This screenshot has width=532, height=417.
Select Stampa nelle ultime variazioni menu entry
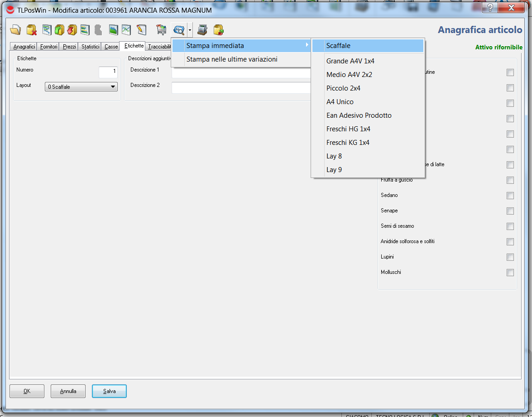[232, 59]
